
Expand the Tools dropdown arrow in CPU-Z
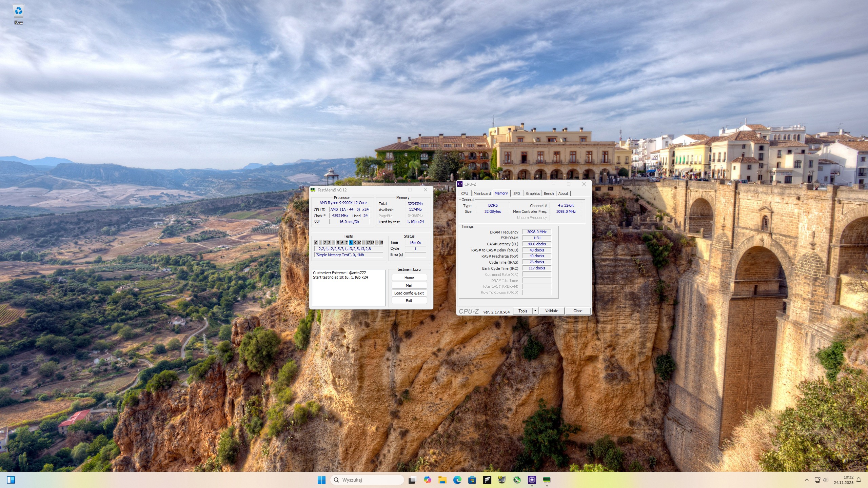[x=535, y=311]
